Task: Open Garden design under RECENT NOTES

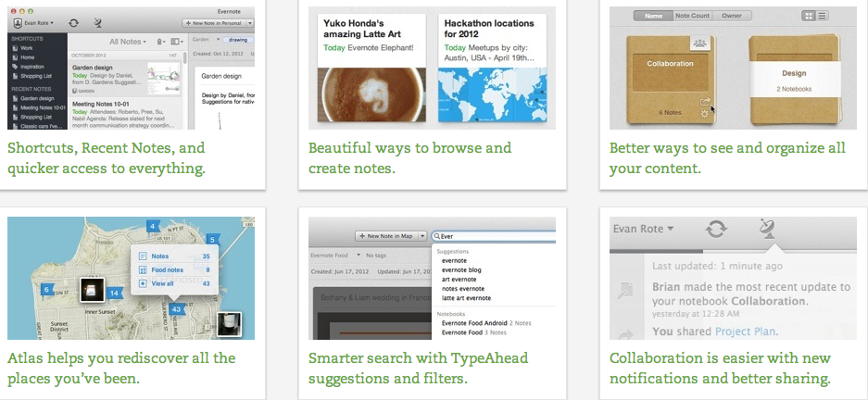Action: (31, 98)
